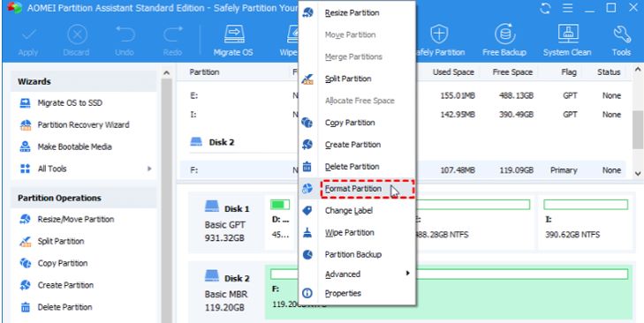Screen dimensions: 644x323
Task: Click 488.13GB free space value for E:
Action: point(517,95)
